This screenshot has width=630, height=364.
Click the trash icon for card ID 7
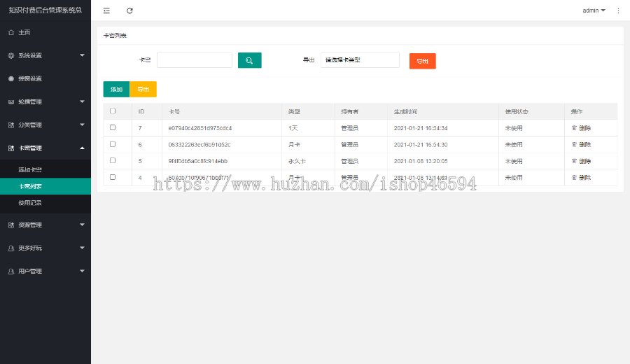coord(575,128)
